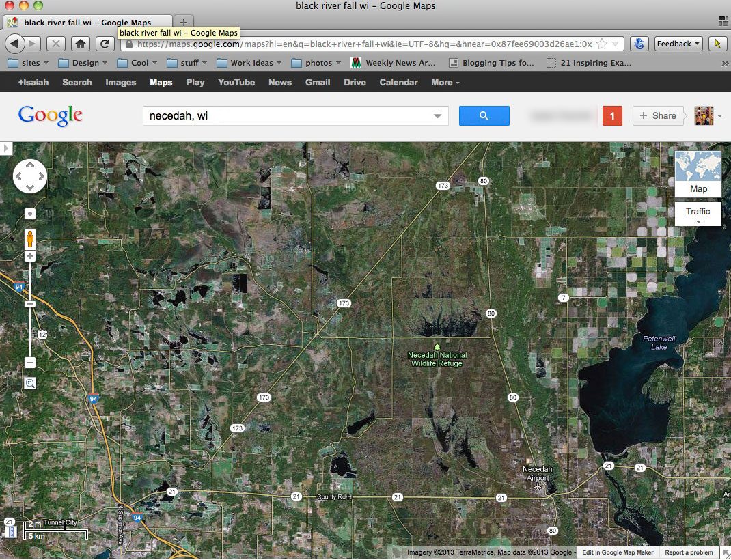Select the black river fall wi tab

pyautogui.click(x=87, y=22)
